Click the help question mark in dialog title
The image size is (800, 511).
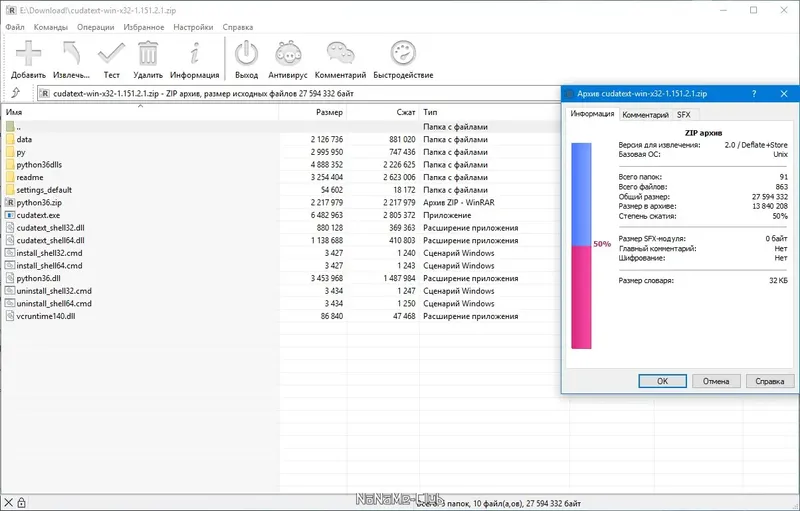click(754, 94)
